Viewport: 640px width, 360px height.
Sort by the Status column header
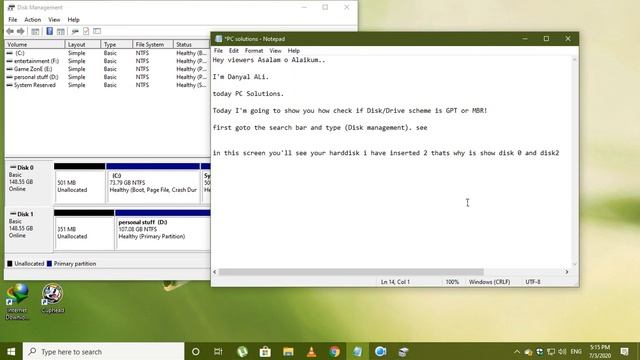191,44
